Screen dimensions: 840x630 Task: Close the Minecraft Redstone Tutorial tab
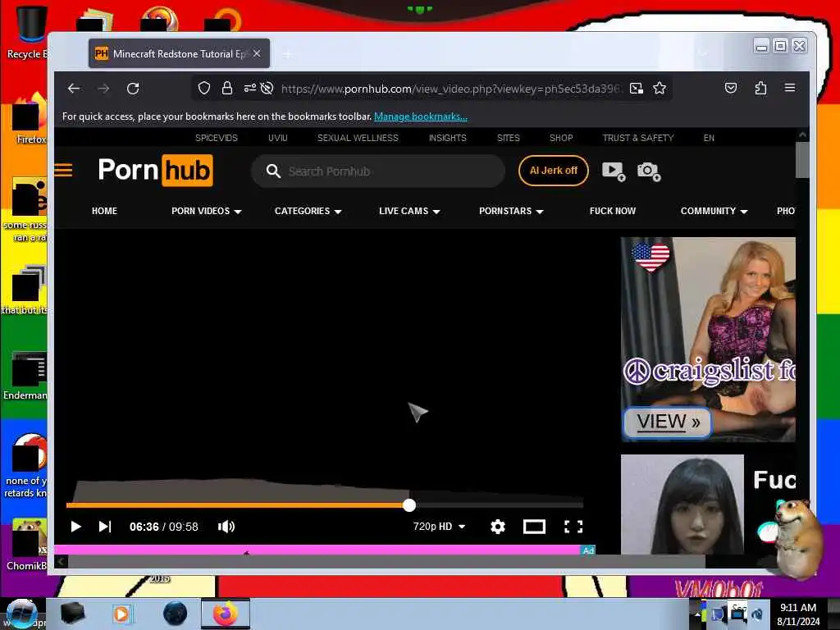pos(257,53)
